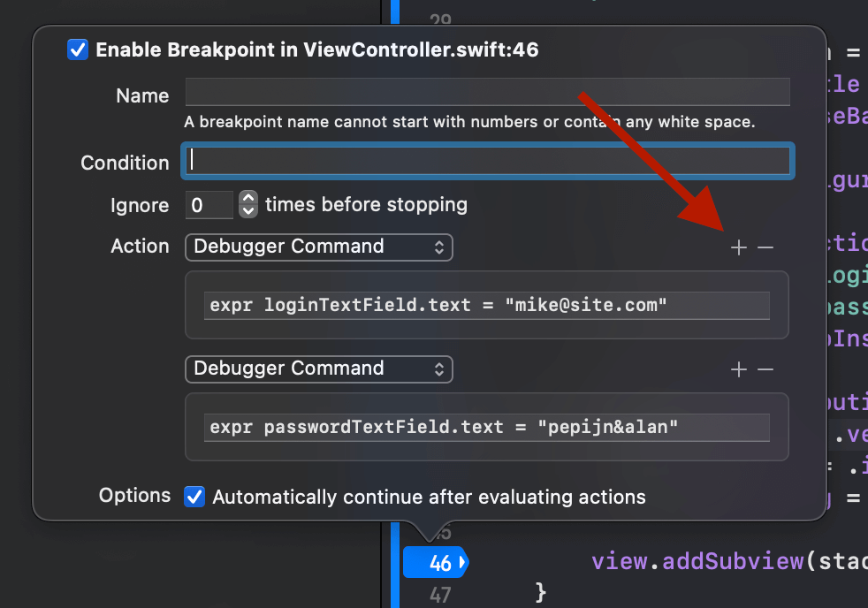Click line number 47 in the gutter
The width and height of the screenshot is (868, 608).
(440, 596)
